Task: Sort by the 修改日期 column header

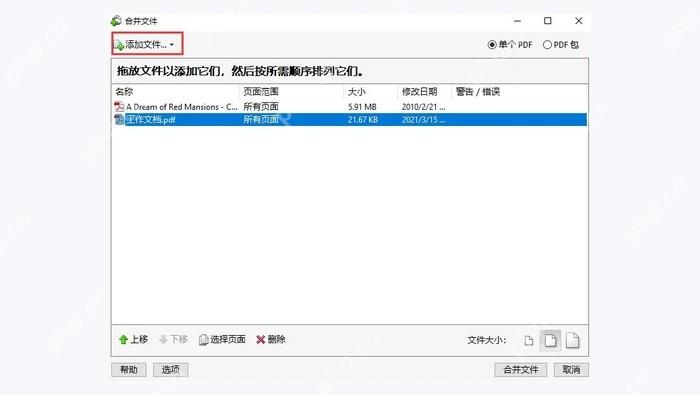Action: (x=419, y=91)
